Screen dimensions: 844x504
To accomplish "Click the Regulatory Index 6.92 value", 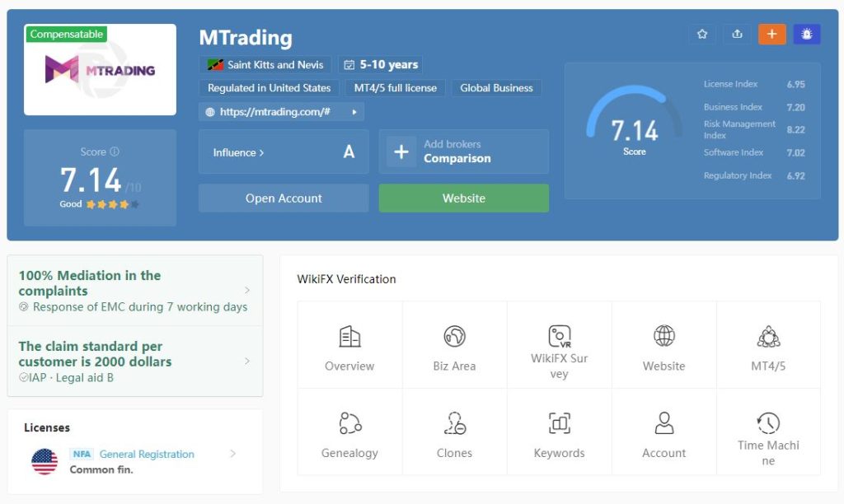I will (x=795, y=176).
